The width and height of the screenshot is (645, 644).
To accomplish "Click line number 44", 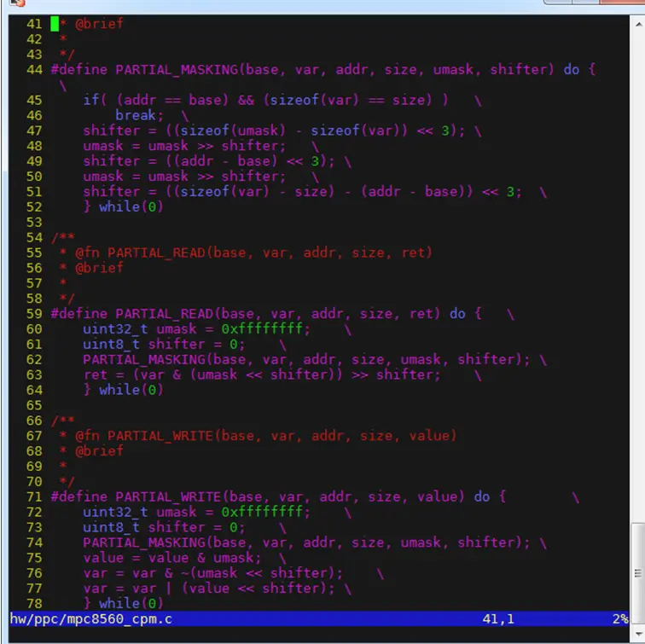I will click(34, 69).
